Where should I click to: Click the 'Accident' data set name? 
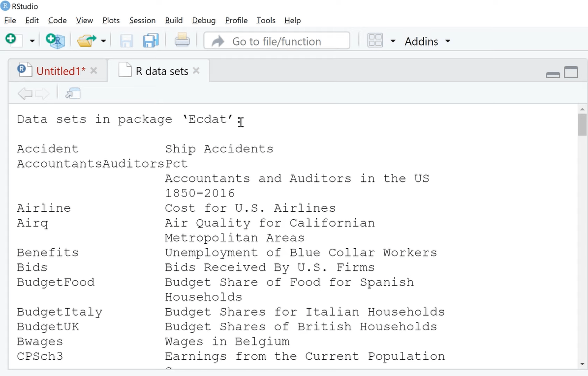[x=48, y=148]
